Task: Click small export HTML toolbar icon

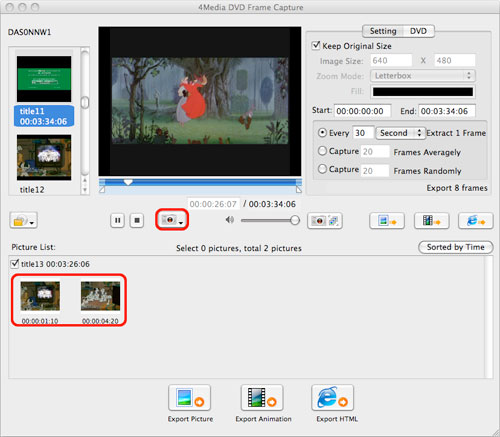Action: click(476, 221)
